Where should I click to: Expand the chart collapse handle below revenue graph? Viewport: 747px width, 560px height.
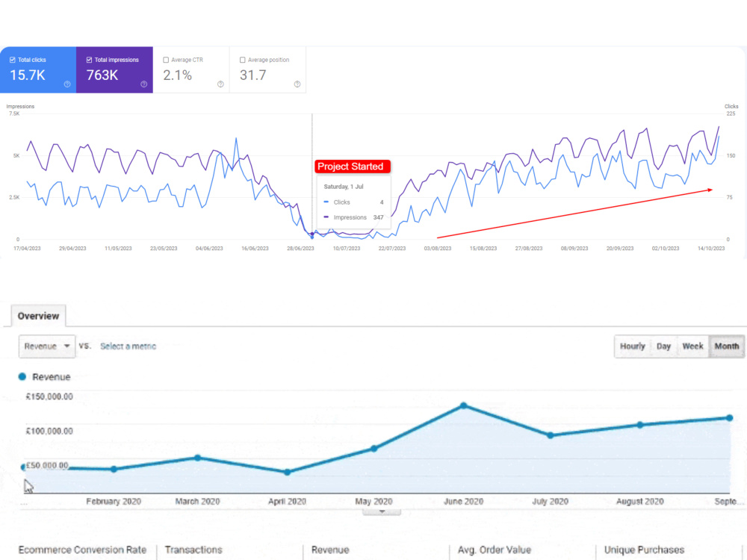click(382, 512)
